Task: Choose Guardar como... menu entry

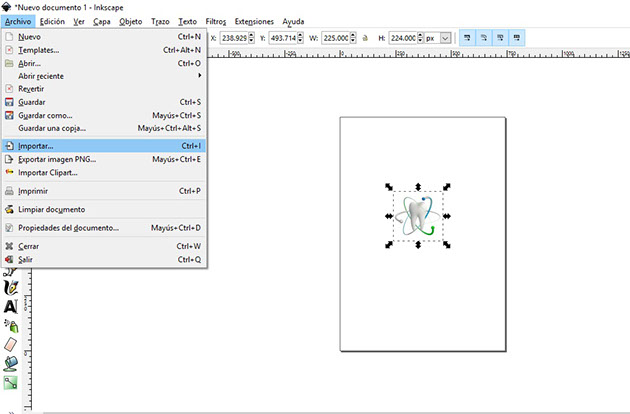Action: coord(104,115)
